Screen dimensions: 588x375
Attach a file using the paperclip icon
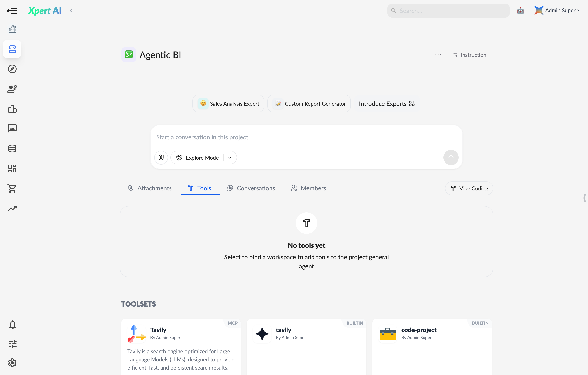161,157
